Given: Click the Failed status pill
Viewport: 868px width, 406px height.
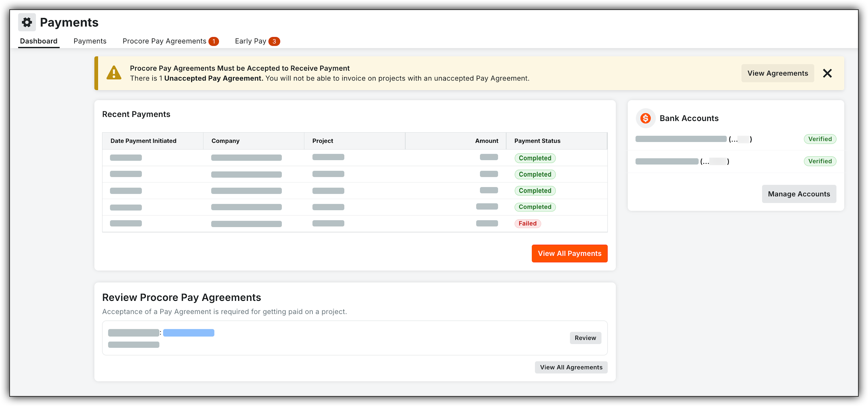Looking at the screenshot, I should (527, 223).
